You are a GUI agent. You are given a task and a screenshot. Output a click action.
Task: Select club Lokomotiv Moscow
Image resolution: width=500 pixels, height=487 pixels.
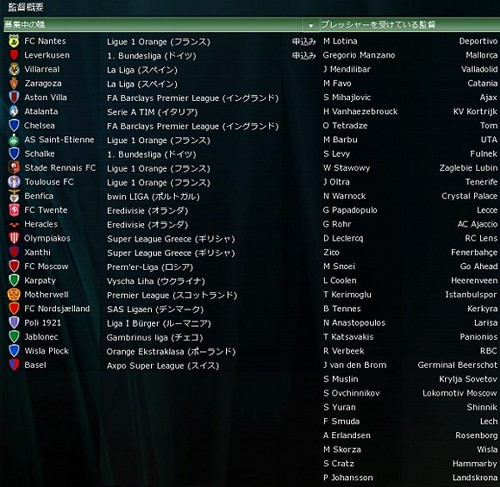coord(460,393)
